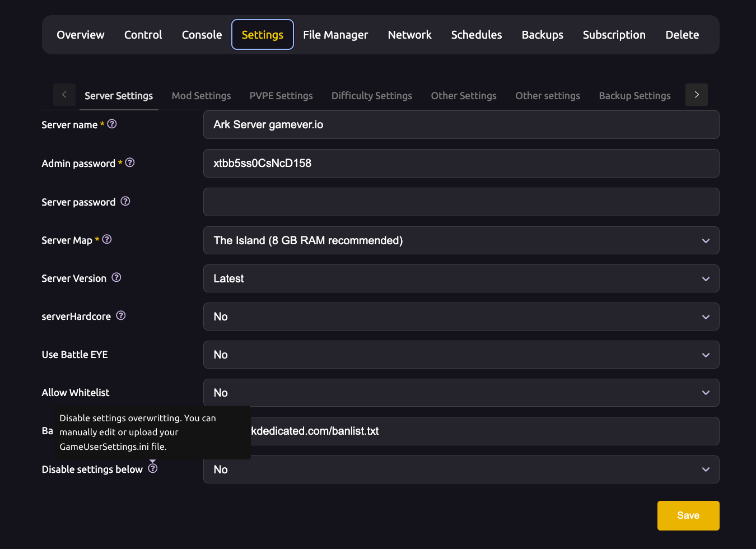Open the Control tab
756x549 pixels.
[143, 35]
